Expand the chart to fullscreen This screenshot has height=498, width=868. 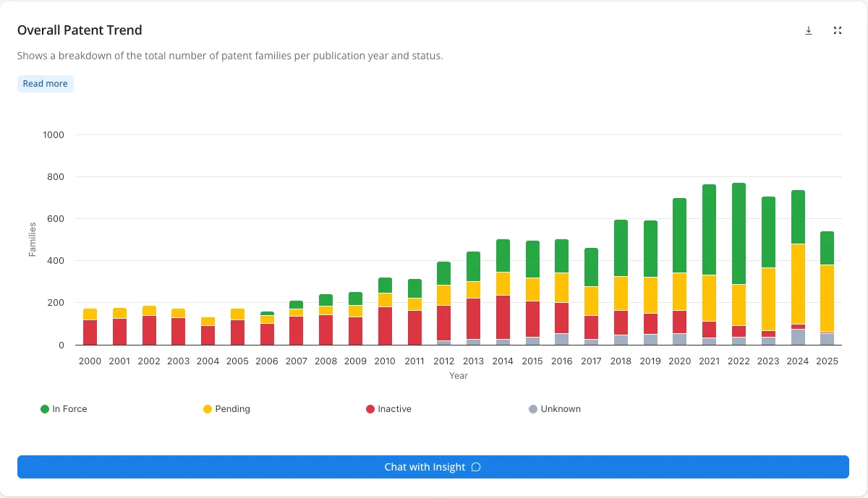coord(838,30)
